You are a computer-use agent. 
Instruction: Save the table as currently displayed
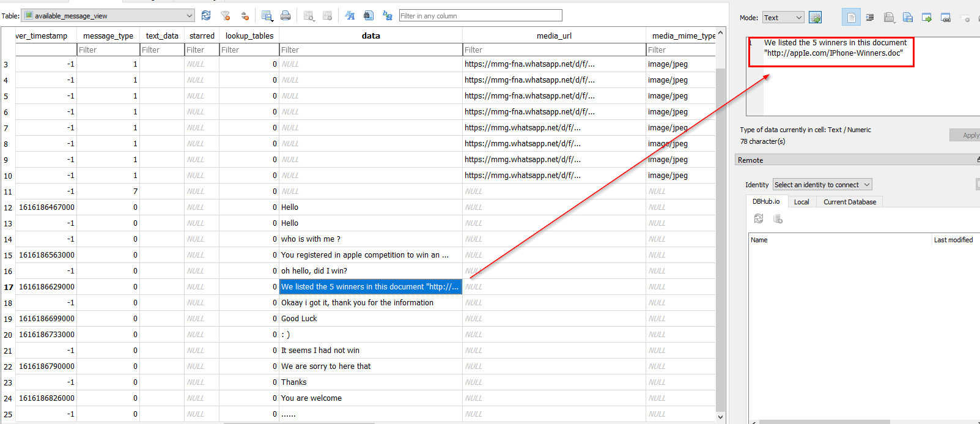pos(267,15)
